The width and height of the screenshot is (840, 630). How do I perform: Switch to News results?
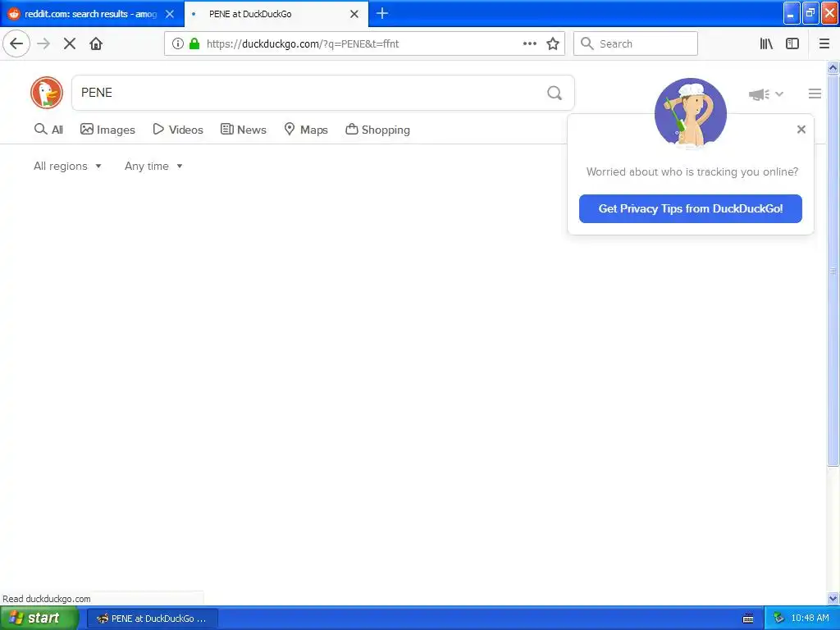pyautogui.click(x=243, y=129)
